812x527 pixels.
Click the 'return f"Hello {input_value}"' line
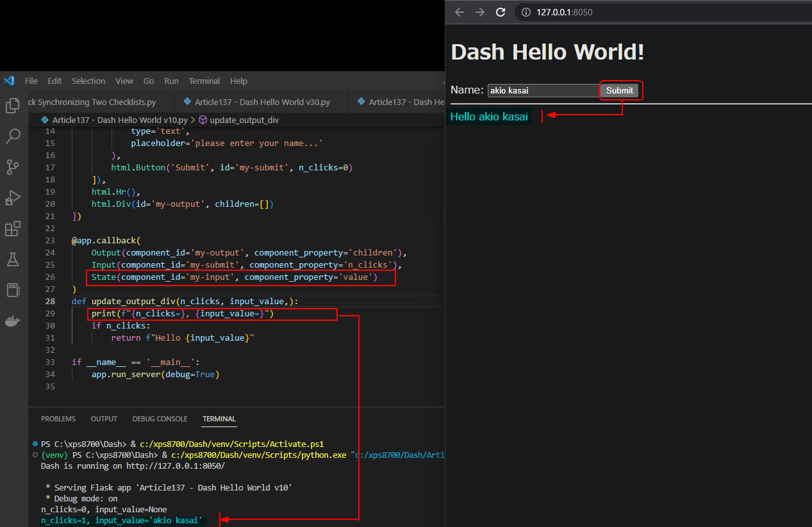tap(183, 337)
